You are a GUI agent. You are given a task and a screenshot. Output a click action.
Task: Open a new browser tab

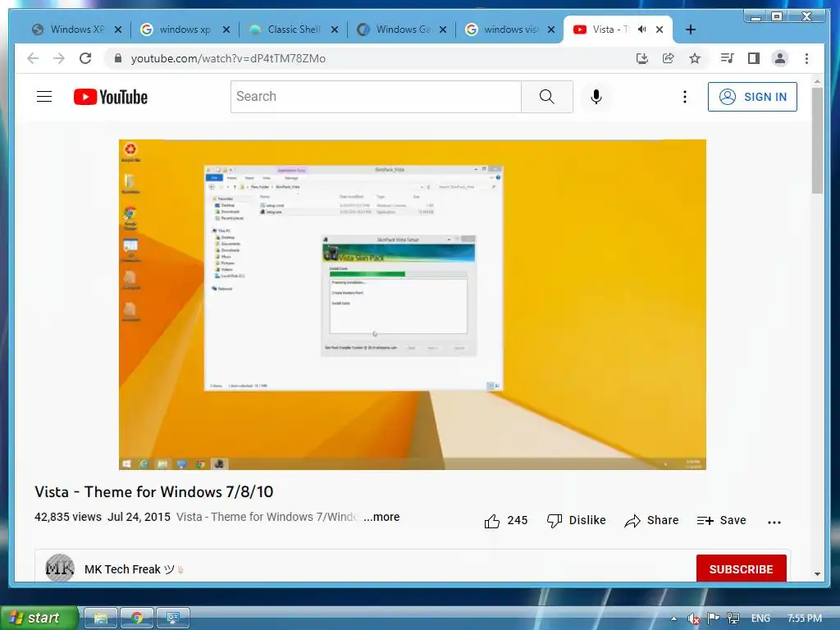(x=691, y=30)
